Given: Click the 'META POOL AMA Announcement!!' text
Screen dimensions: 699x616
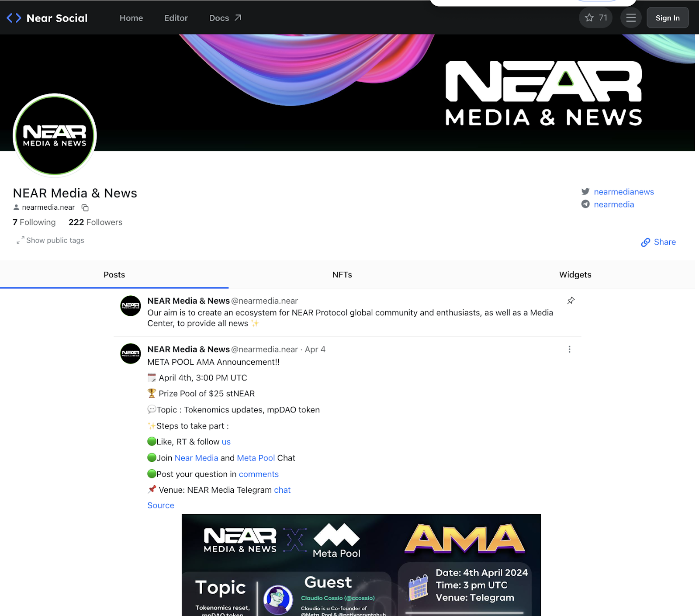Looking at the screenshot, I should (214, 362).
